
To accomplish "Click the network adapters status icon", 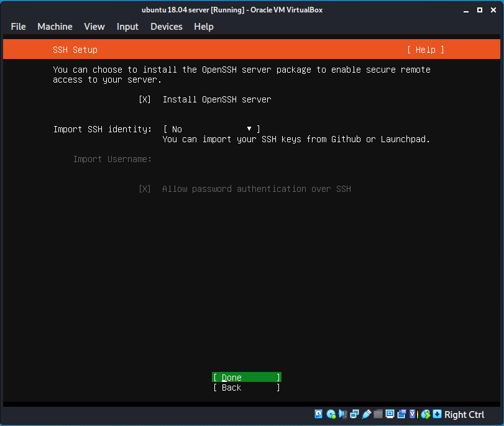I will click(354, 414).
